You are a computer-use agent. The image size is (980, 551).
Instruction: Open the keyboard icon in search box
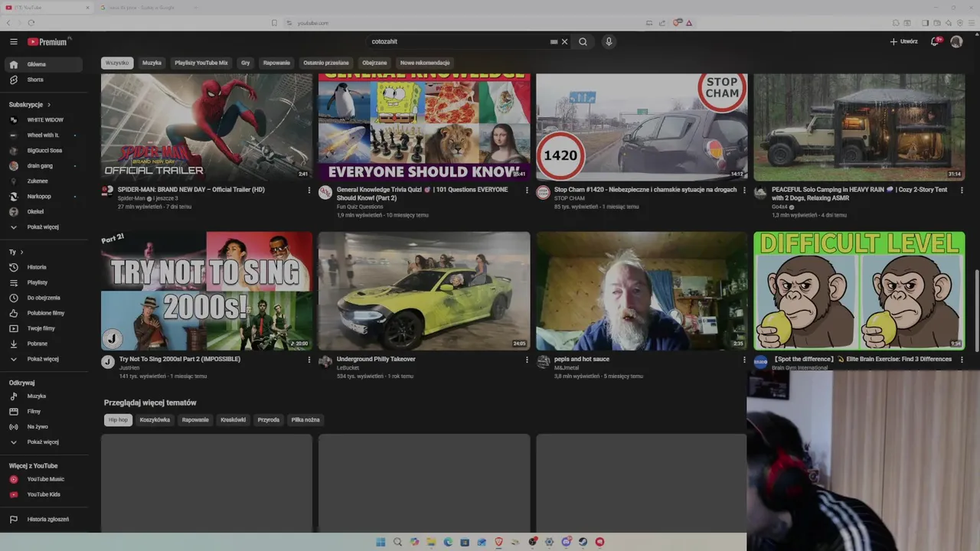click(x=554, y=41)
